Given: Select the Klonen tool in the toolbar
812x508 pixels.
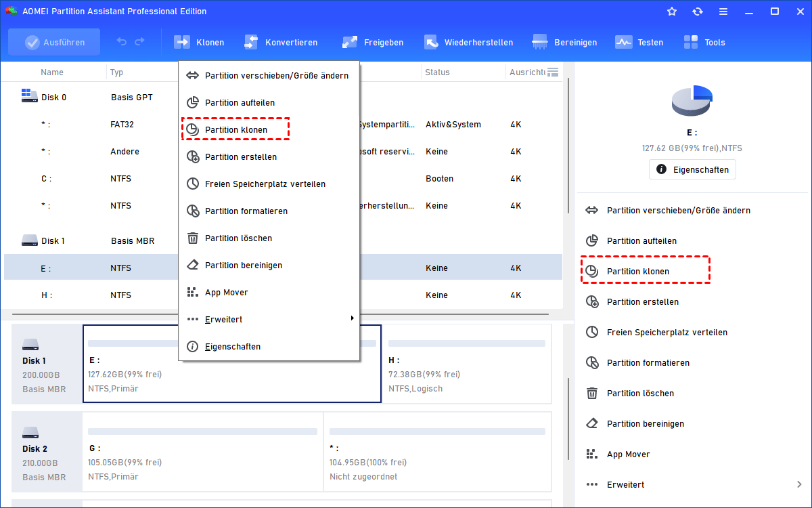Looking at the screenshot, I should coord(199,41).
